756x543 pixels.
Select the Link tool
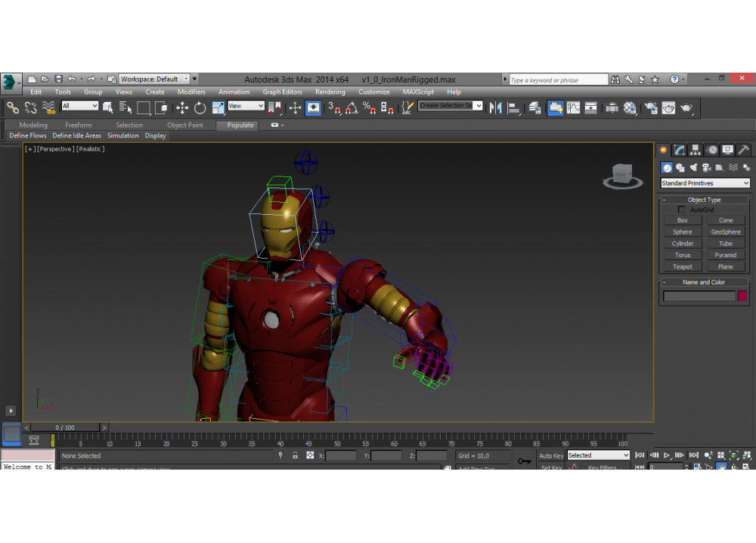[13, 107]
